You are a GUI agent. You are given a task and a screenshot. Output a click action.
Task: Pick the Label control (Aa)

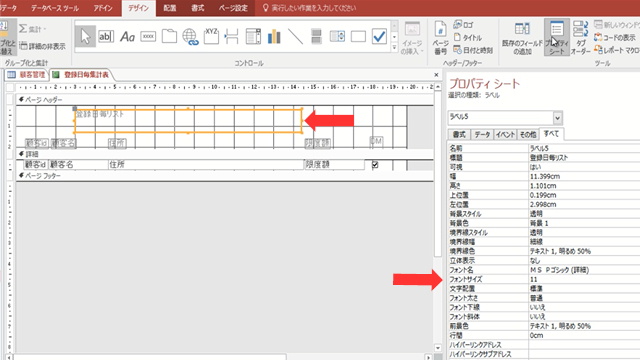pos(127,37)
